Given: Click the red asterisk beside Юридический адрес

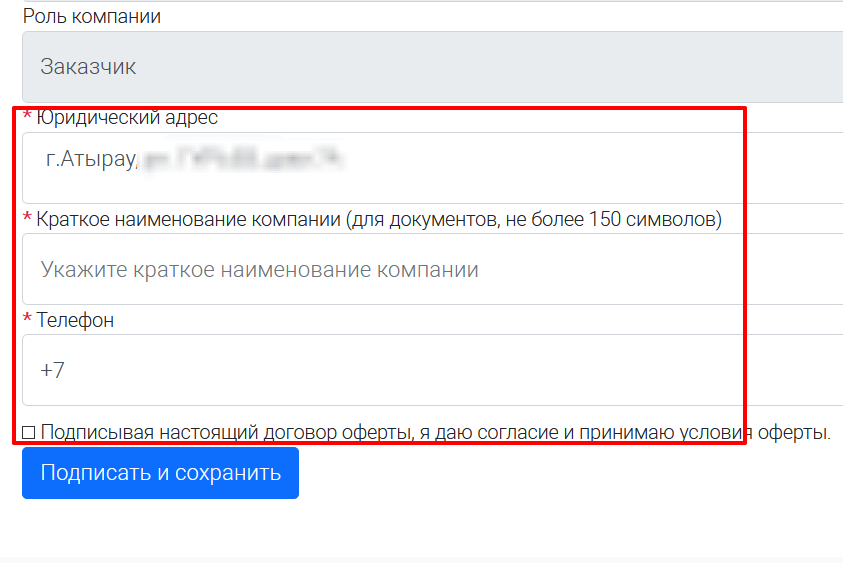Looking at the screenshot, I should (28, 117).
